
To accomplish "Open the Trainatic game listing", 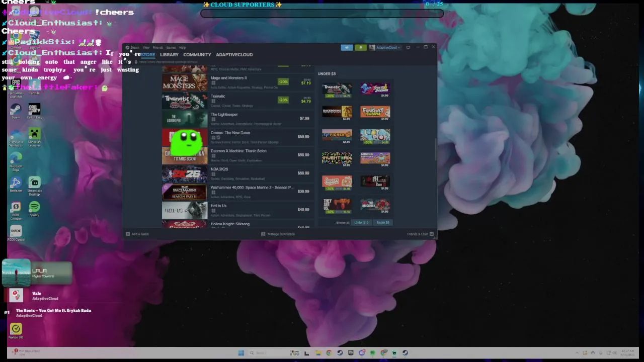I will pos(237,100).
